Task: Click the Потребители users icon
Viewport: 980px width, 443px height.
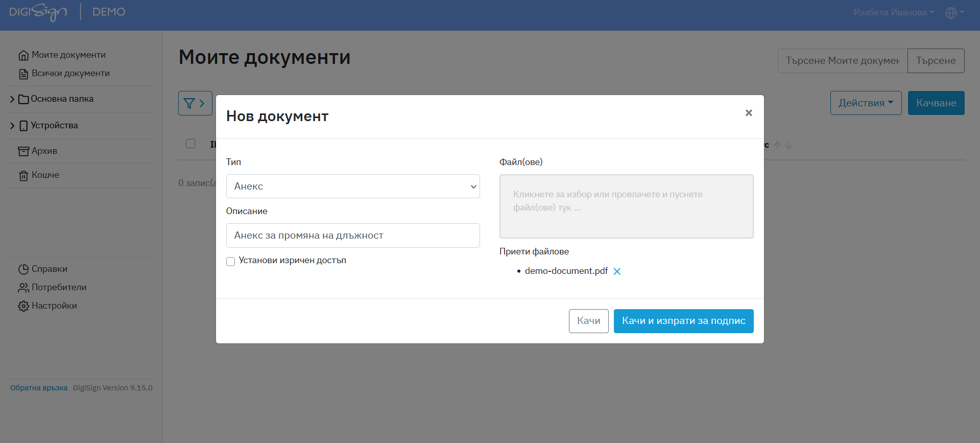Action: pyautogui.click(x=23, y=288)
